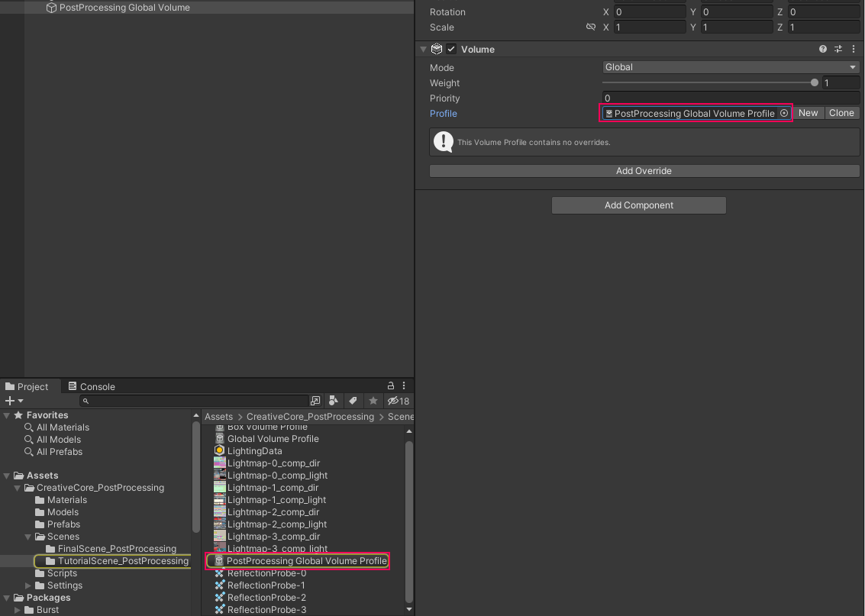Click Search by Type filter icon

(x=334, y=401)
